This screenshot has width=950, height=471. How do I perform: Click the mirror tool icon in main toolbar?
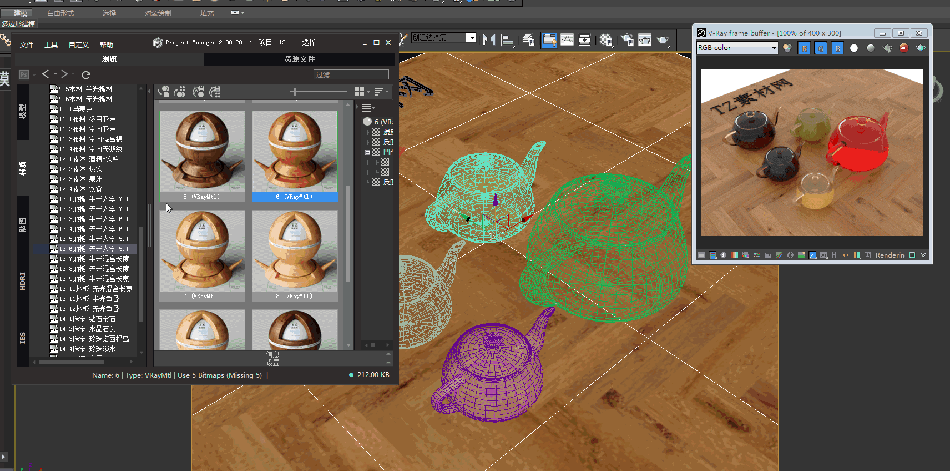489,40
